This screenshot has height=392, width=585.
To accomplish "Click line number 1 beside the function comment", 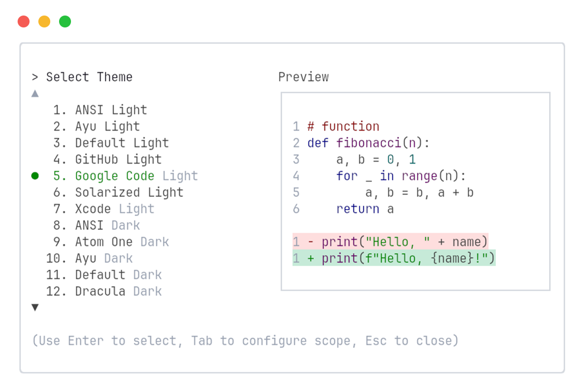I will pyautogui.click(x=296, y=126).
